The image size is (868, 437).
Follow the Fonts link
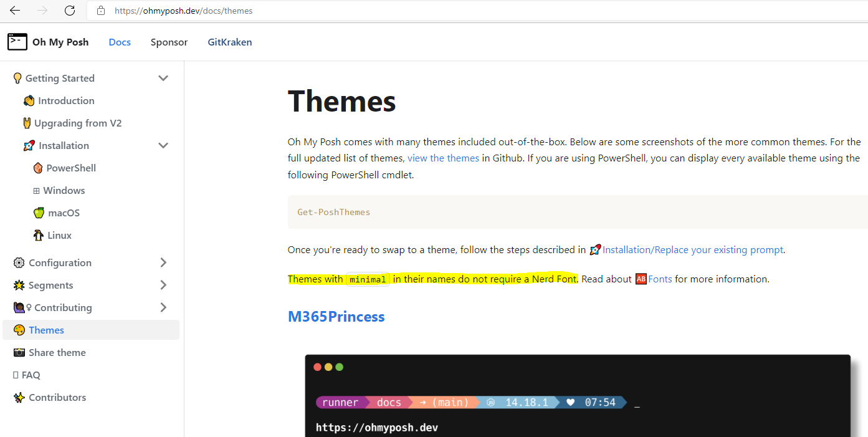(x=660, y=279)
